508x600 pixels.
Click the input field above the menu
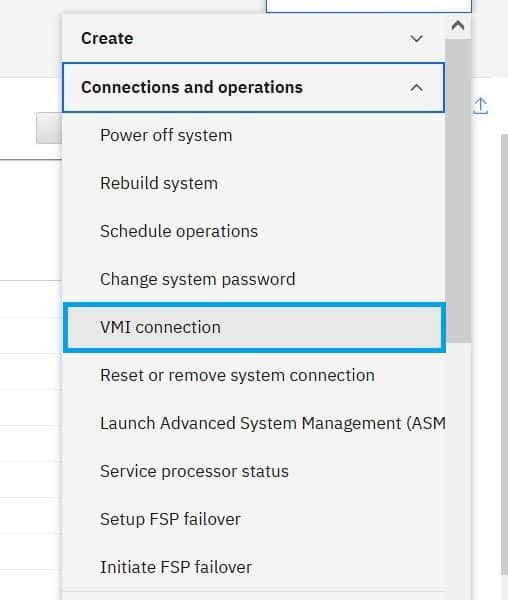point(369,6)
